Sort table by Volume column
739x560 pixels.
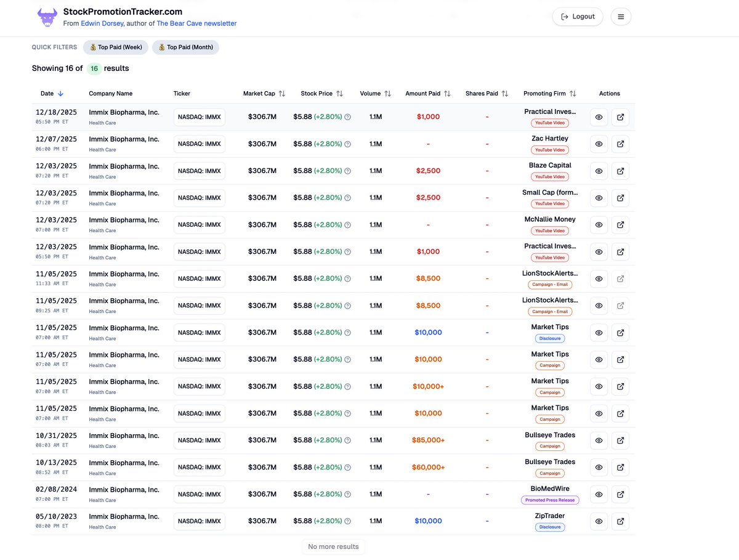pos(376,94)
